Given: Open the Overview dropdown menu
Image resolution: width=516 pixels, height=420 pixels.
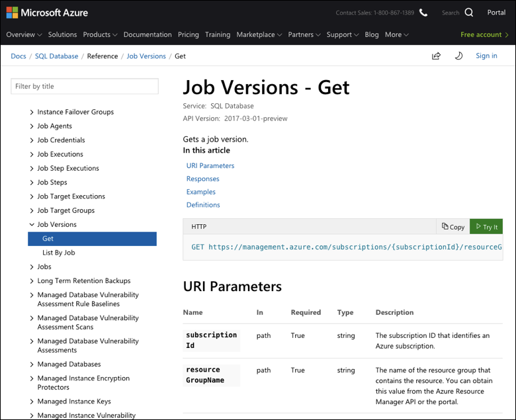Looking at the screenshot, I should pyautogui.click(x=24, y=34).
